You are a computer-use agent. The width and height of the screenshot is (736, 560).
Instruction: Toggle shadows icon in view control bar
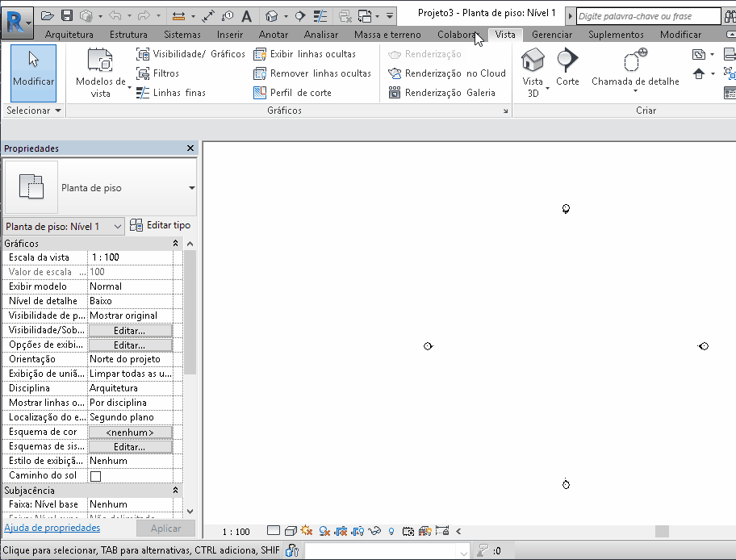tap(324, 531)
